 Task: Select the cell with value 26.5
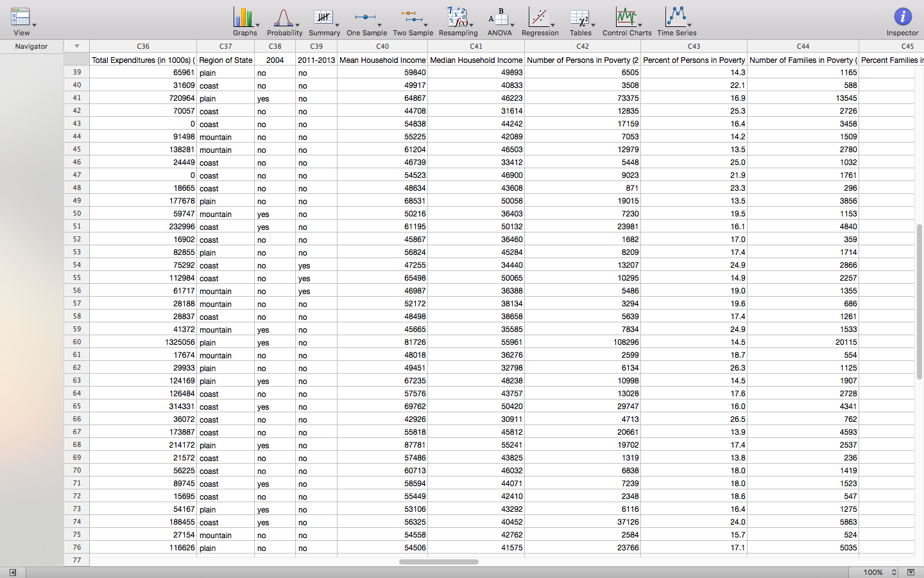pos(694,419)
